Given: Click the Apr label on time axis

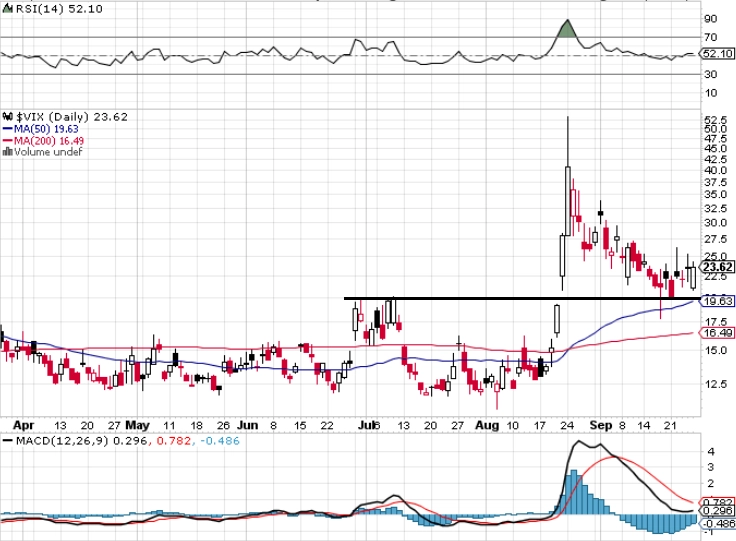Looking at the screenshot, I should click(x=23, y=425).
